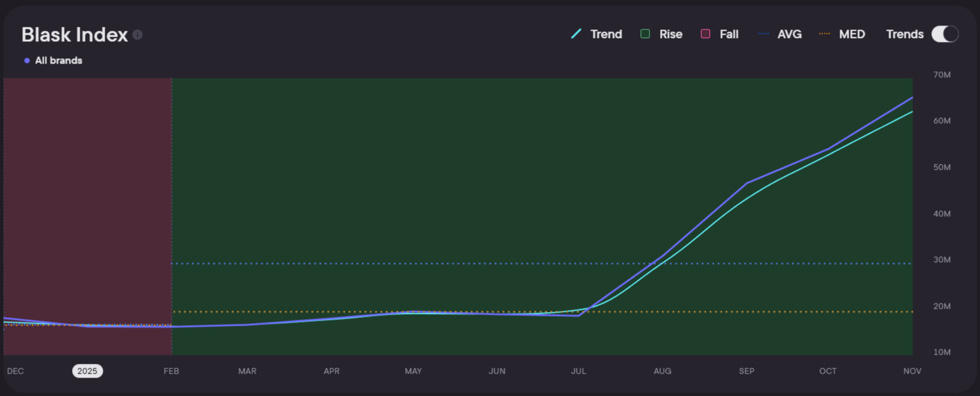Image resolution: width=980 pixels, height=396 pixels.
Task: Click the 70M value on y-axis
Action: pyautogui.click(x=941, y=75)
